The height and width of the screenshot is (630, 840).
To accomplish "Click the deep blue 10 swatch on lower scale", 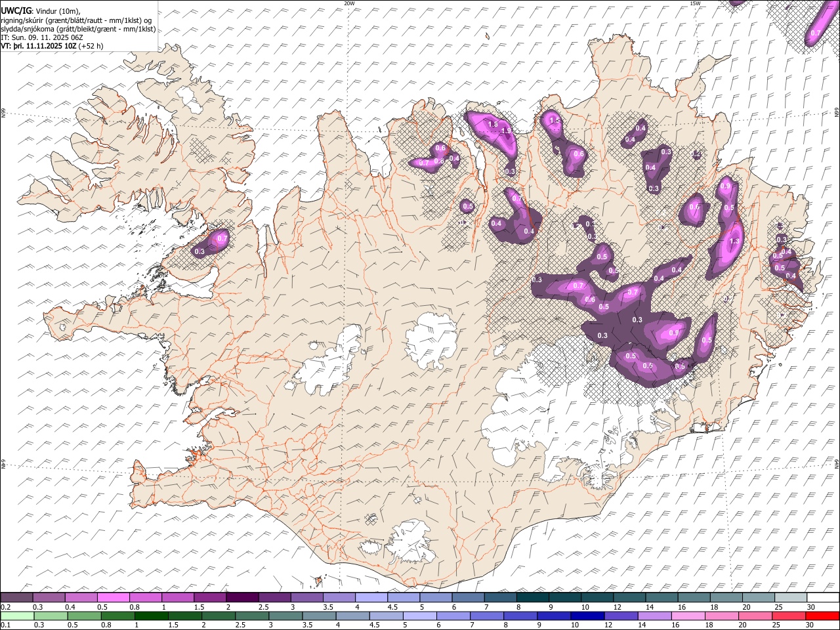I will pos(587,616).
